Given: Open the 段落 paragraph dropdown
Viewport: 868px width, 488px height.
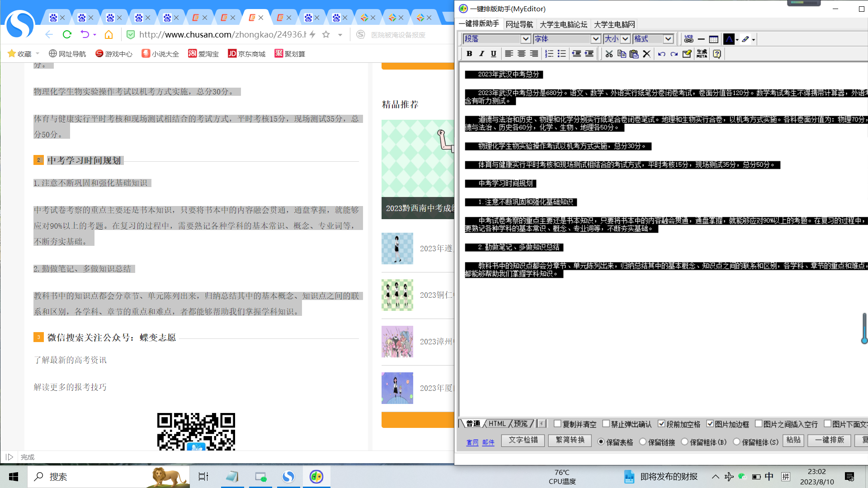Looking at the screenshot, I should tap(525, 39).
